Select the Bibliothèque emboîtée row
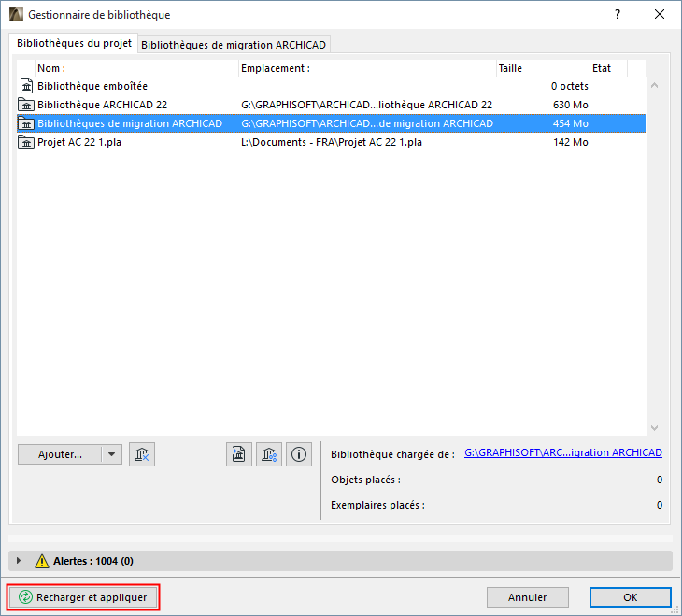The height and width of the screenshot is (616, 682). tap(332, 86)
